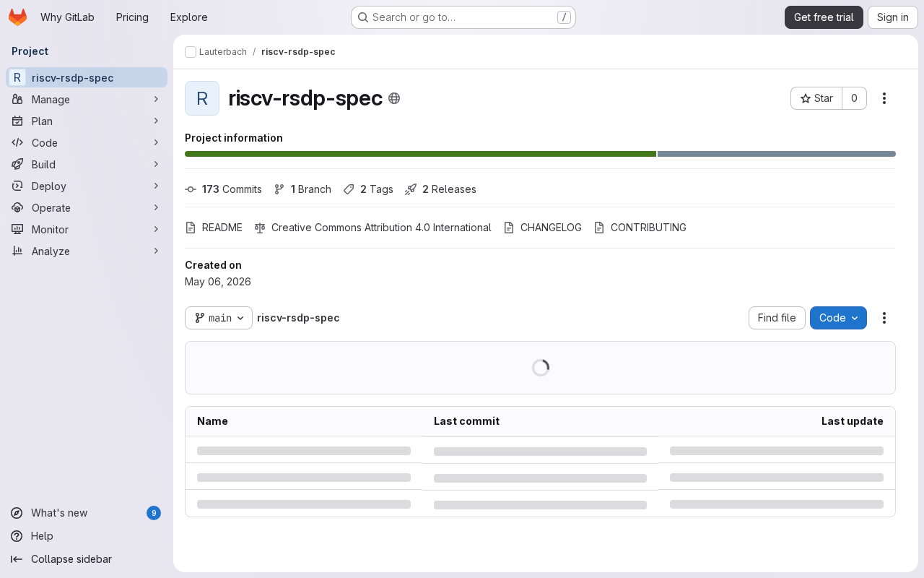Viewport: 924px width, 578px height.
Task: Click the Deploy icon in sidebar
Action: tap(17, 186)
